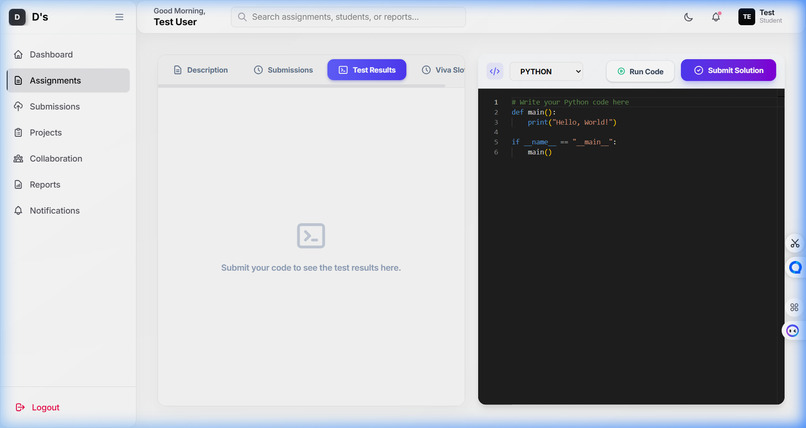
Task: Open Projects from the sidebar
Action: pyautogui.click(x=68, y=133)
